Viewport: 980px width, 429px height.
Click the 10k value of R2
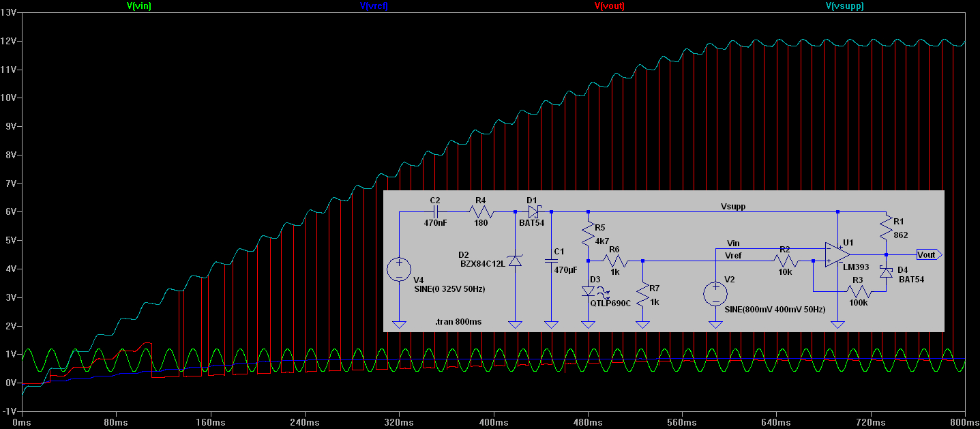[785, 271]
